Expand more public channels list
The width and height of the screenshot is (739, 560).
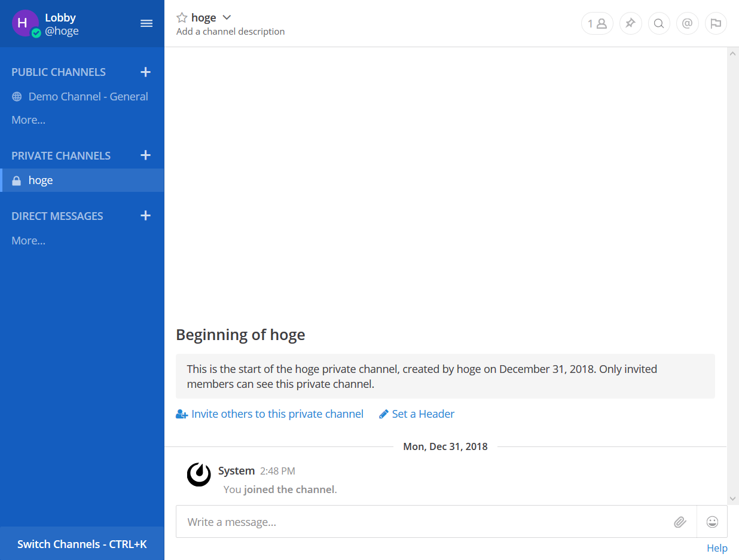[28, 120]
